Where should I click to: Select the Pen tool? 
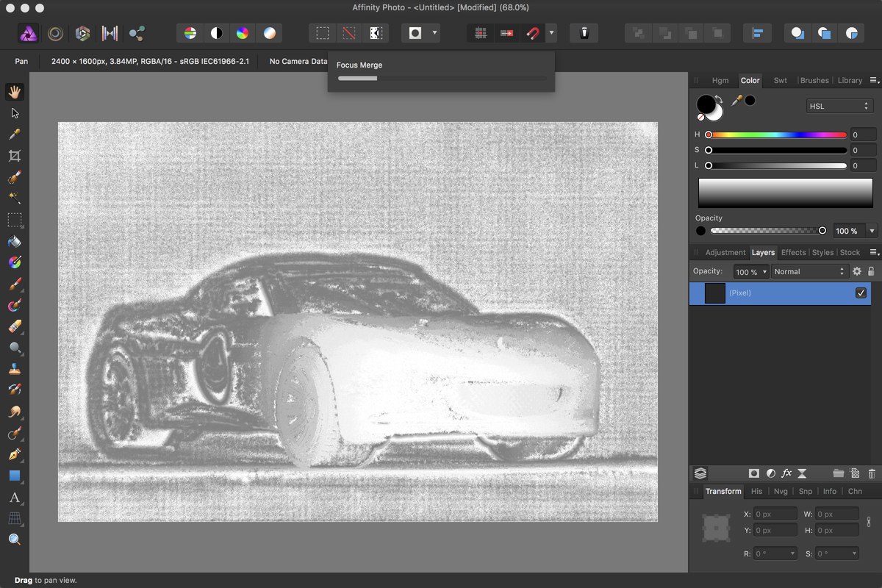pos(14,454)
